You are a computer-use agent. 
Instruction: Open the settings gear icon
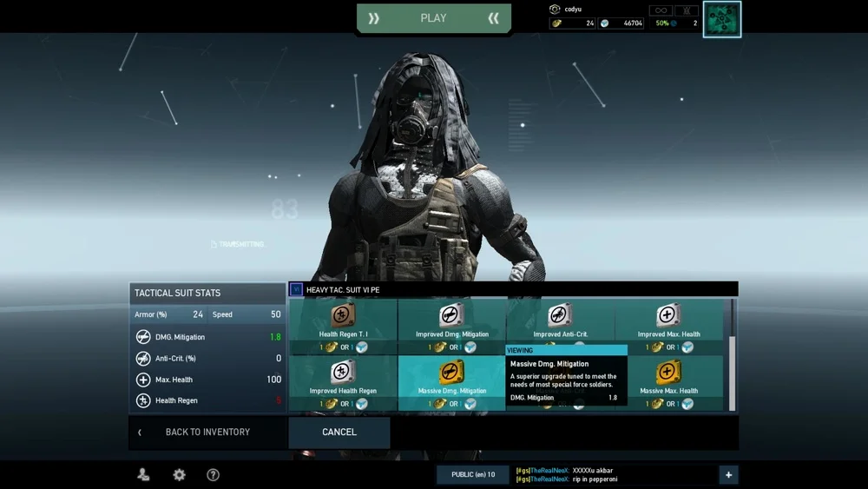tap(179, 474)
